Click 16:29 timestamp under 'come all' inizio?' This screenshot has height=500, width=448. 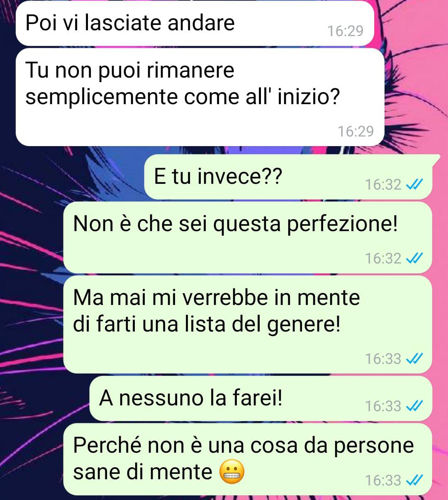[x=355, y=132]
